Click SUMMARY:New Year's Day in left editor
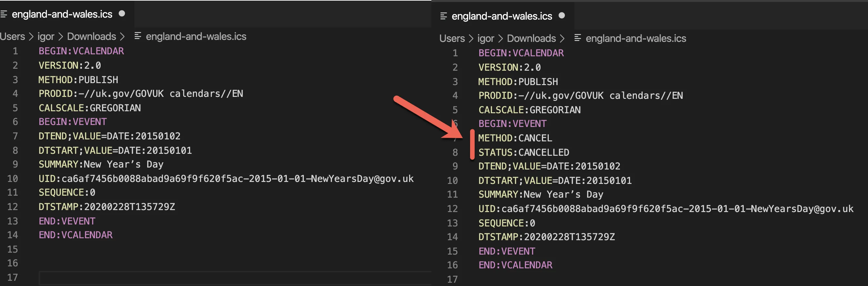 tap(101, 164)
